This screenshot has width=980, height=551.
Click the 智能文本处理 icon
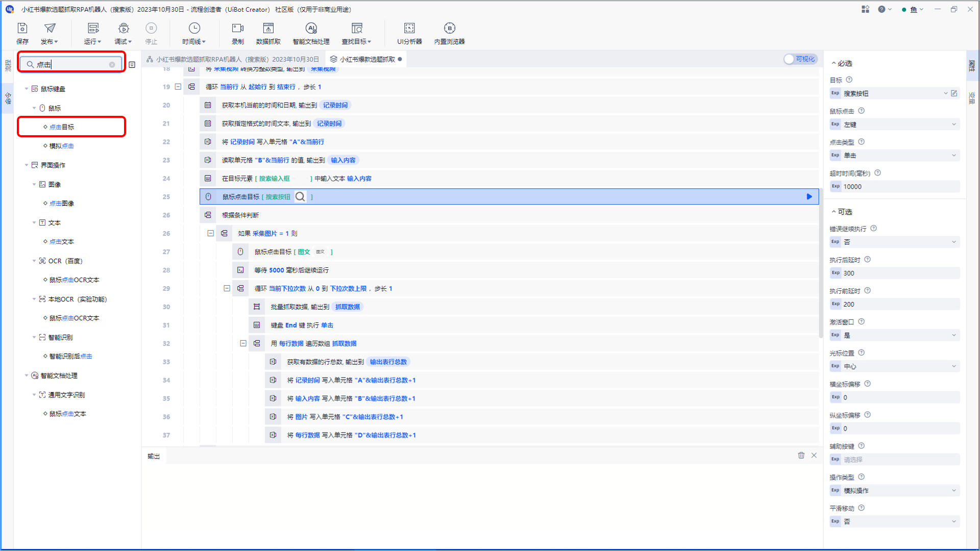[x=310, y=32]
